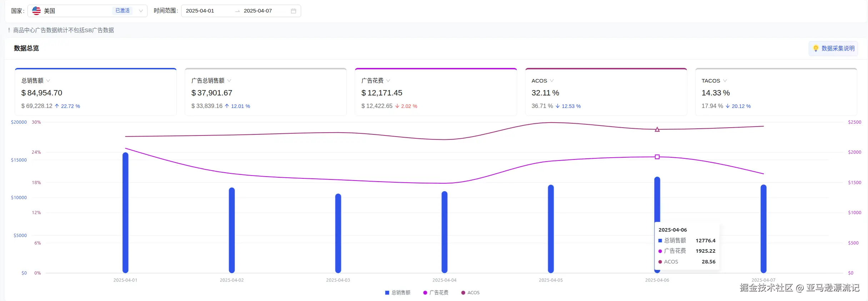Click the x-axis label 2025-04-05
Image resolution: width=868 pixels, height=301 pixels.
pyautogui.click(x=551, y=280)
